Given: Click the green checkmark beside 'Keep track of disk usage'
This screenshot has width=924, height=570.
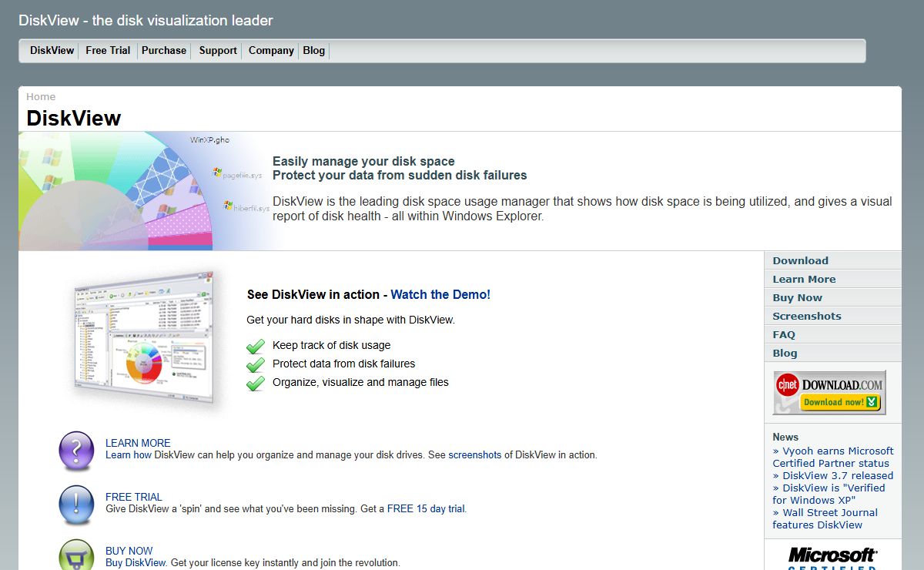Looking at the screenshot, I should pos(256,346).
